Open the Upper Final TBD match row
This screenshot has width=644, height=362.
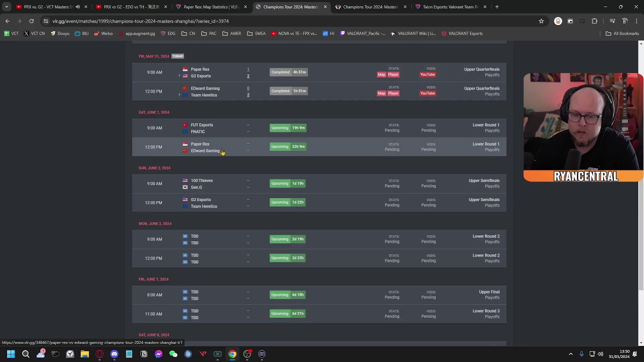319,295
